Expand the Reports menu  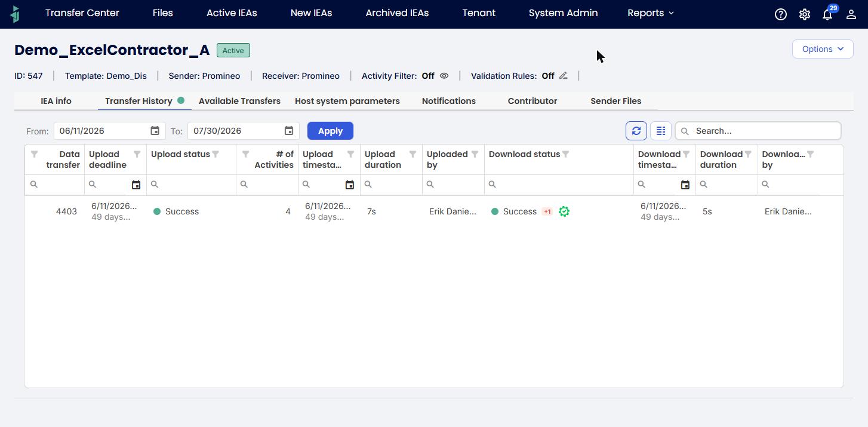pos(651,13)
